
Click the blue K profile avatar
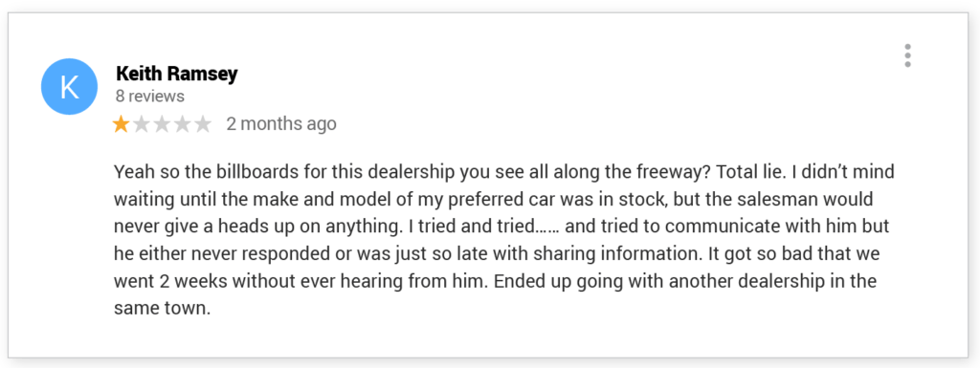69,87
